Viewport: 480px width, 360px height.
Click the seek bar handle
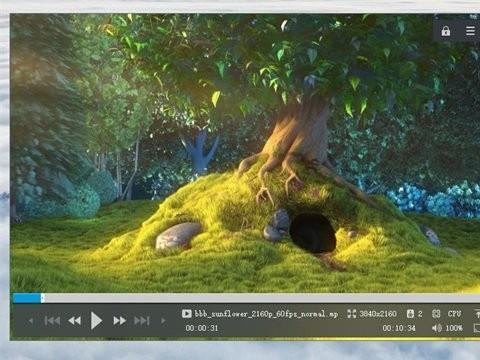pos(42,298)
